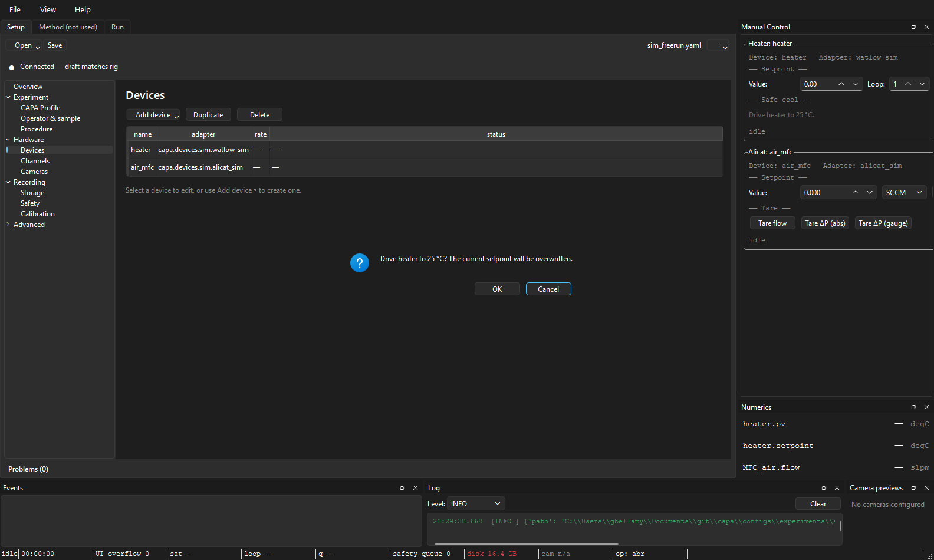Click the status column header
This screenshot has height=560, width=934.
point(496,134)
